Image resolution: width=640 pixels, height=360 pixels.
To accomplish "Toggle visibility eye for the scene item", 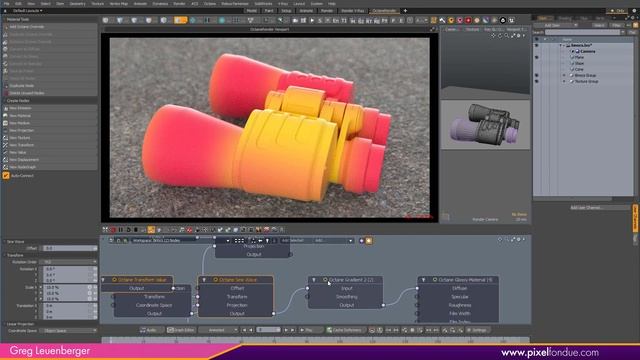I will 536,45.
